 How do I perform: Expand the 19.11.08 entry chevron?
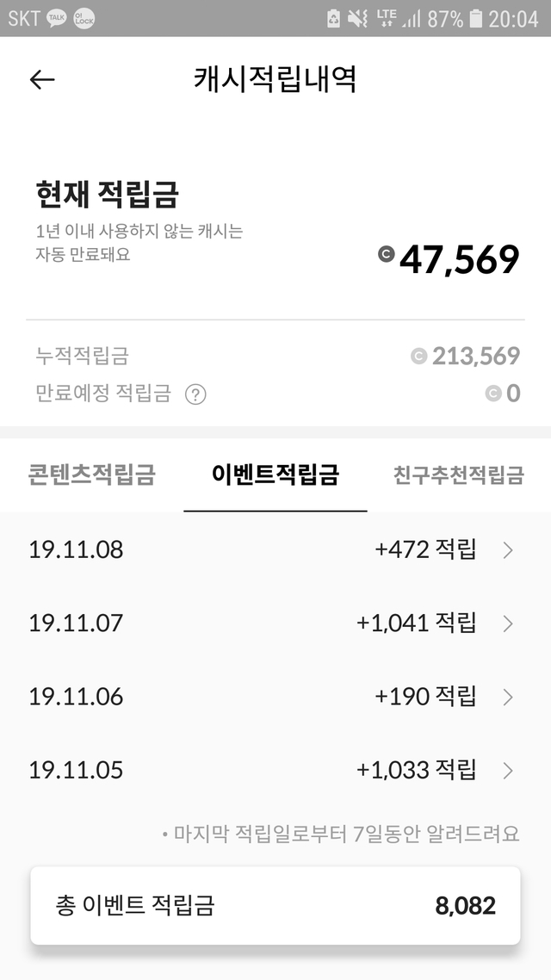click(x=508, y=550)
